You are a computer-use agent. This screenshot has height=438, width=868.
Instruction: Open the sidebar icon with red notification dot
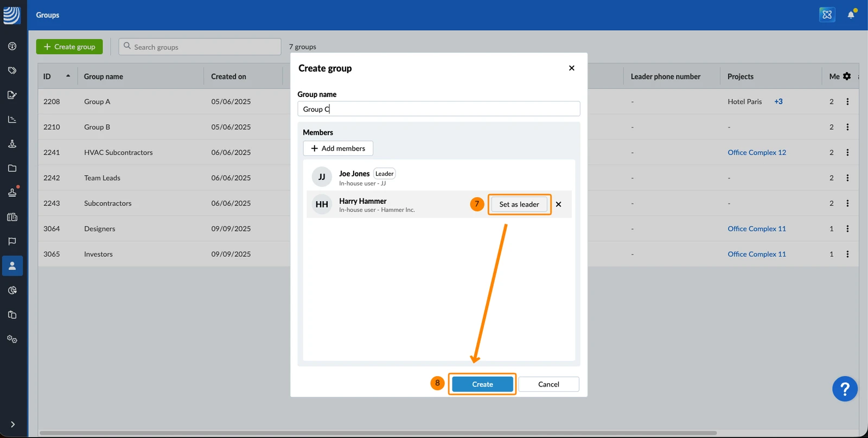tap(12, 192)
